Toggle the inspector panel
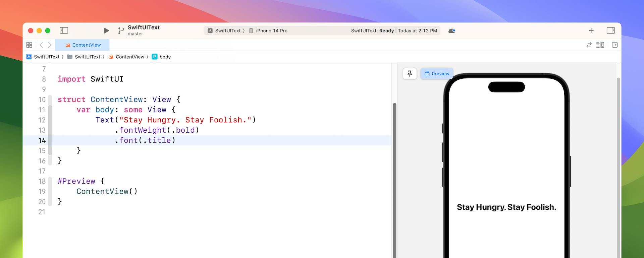 coord(611,30)
